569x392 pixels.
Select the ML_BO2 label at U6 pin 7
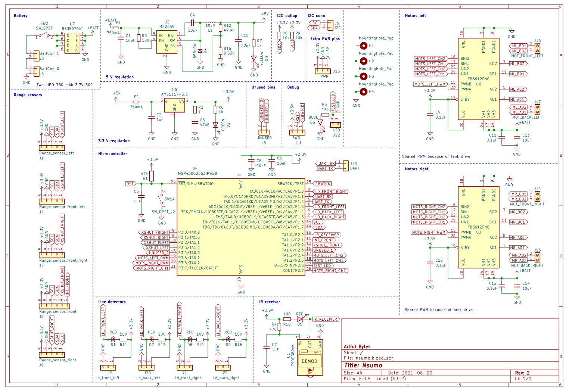[x=517, y=64]
